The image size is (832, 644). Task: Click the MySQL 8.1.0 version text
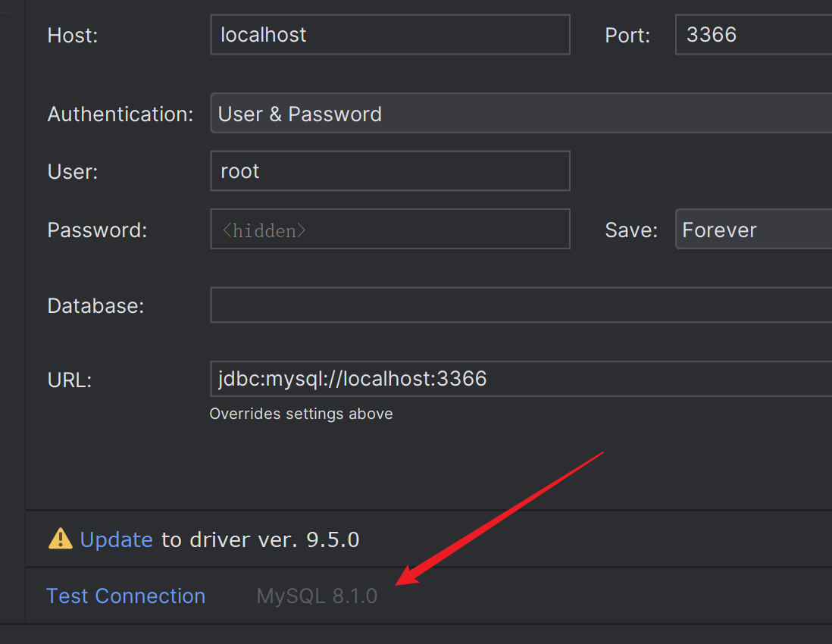pyautogui.click(x=317, y=596)
